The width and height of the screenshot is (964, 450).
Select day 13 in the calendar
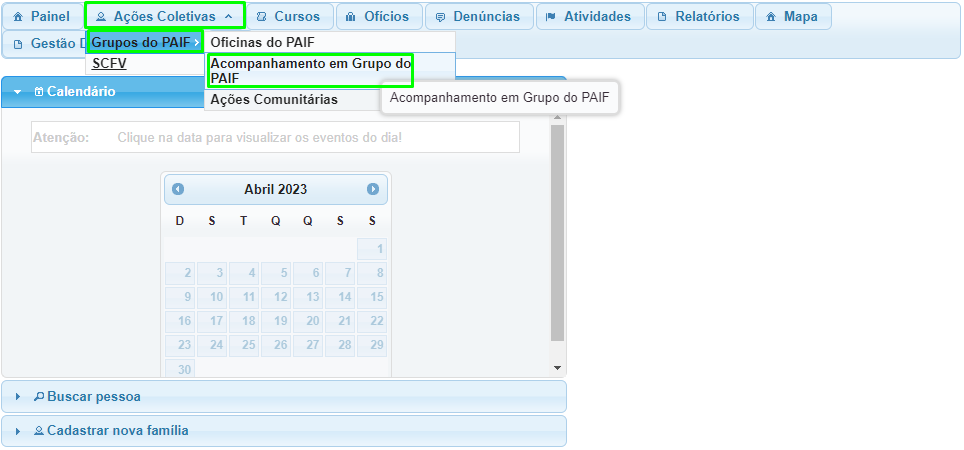coord(308,297)
